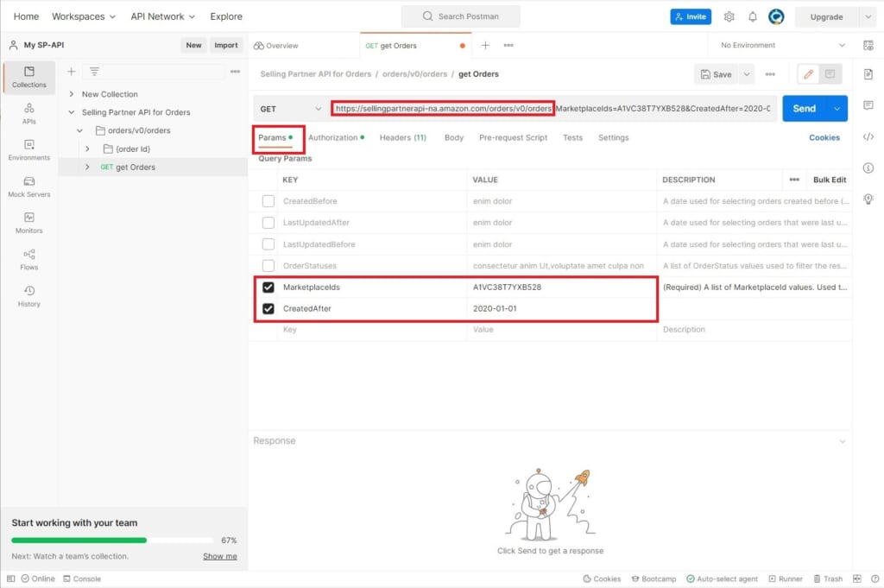Screen dimensions: 884x588
Task: Click the MarketplaceIds value A1VC38T7YXB528
Action: coord(507,287)
